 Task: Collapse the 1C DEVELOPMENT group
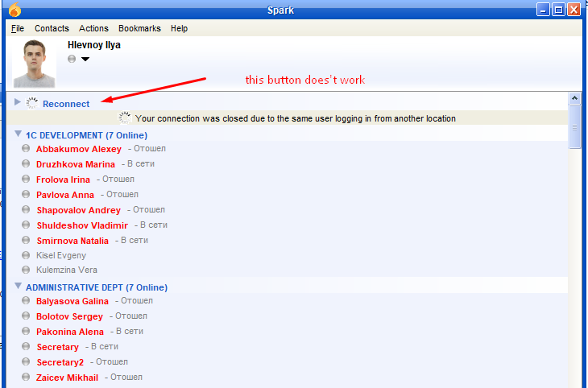[x=18, y=134]
